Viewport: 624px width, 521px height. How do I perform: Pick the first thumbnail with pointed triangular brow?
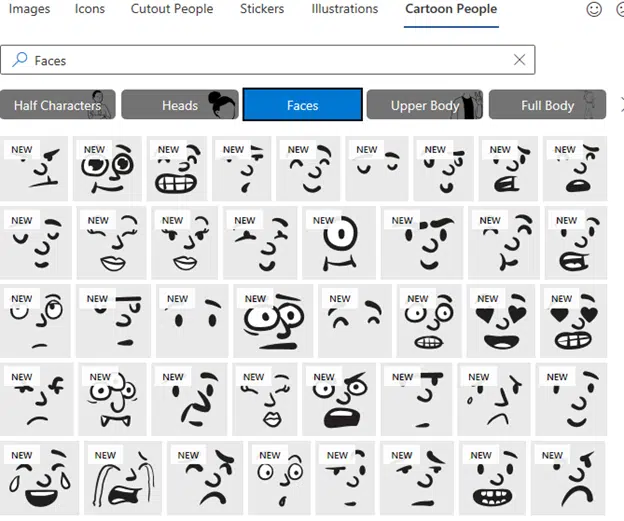34,168
